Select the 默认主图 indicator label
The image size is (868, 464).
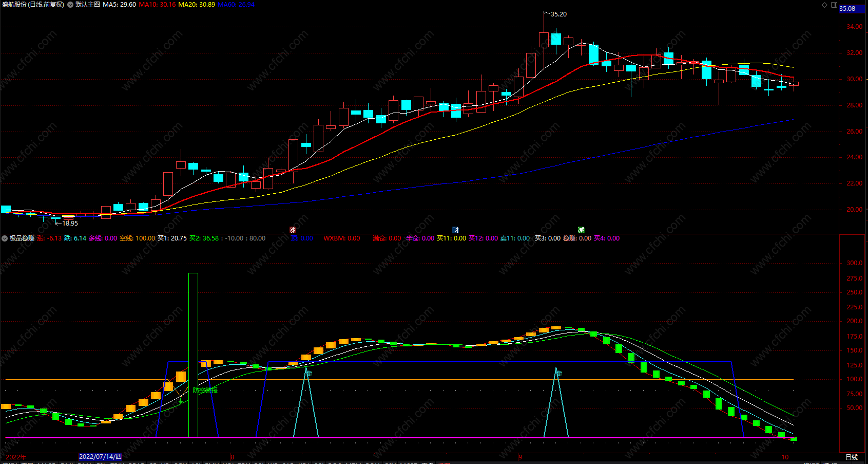pos(88,5)
